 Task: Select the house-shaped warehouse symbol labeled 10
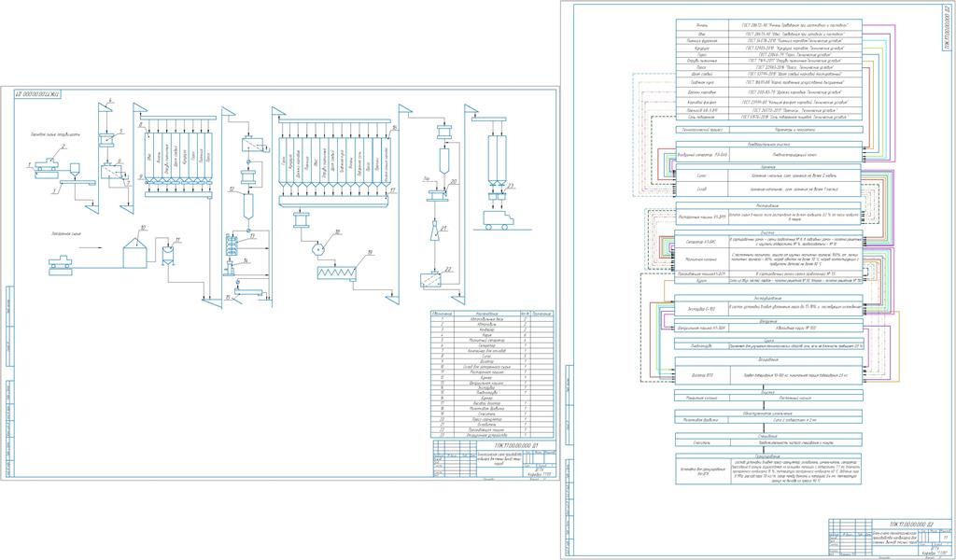135,254
